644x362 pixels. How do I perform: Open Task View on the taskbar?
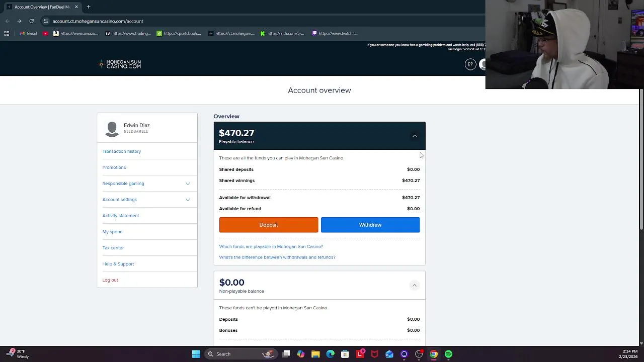tap(286, 354)
